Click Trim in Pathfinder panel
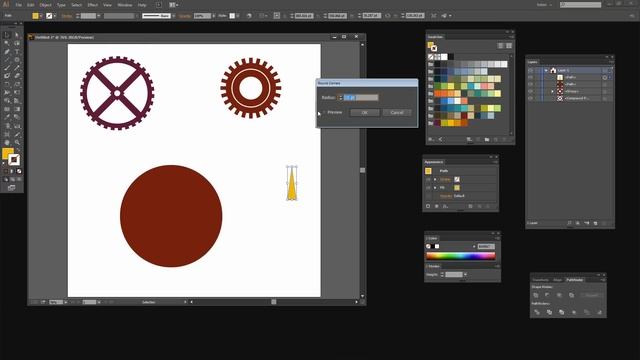 pyautogui.click(x=549, y=312)
